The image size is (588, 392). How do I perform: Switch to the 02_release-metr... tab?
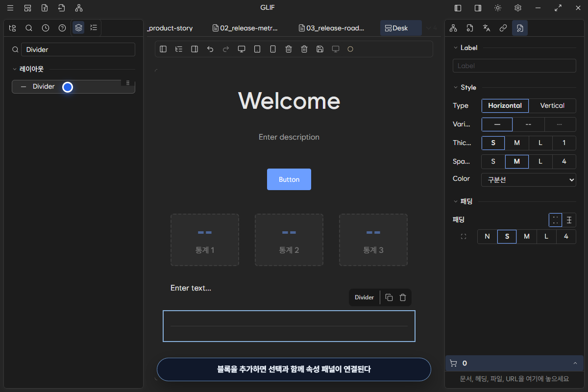click(x=245, y=28)
